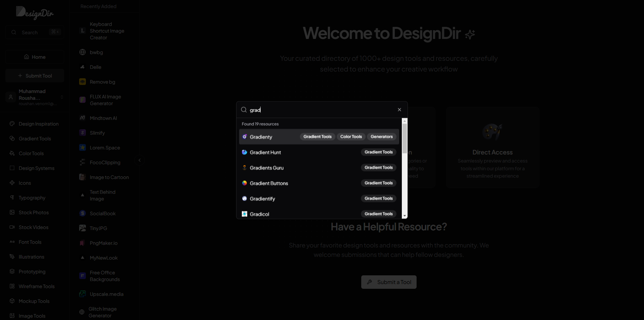Click the Gradicol logo icon
Image resolution: width=644 pixels, height=320 pixels.
pyautogui.click(x=245, y=214)
